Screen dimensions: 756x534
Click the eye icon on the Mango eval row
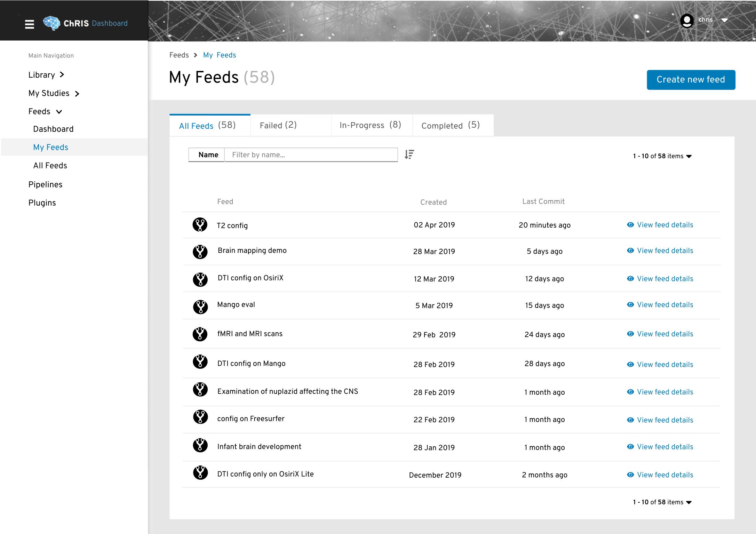630,304
